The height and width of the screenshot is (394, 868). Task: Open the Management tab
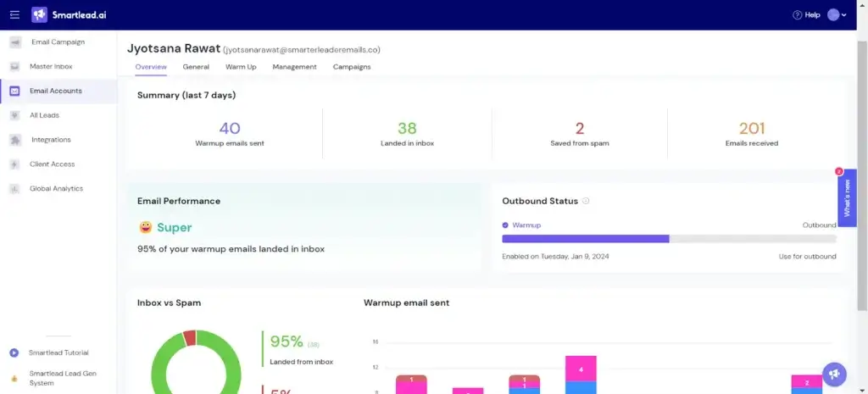point(294,66)
